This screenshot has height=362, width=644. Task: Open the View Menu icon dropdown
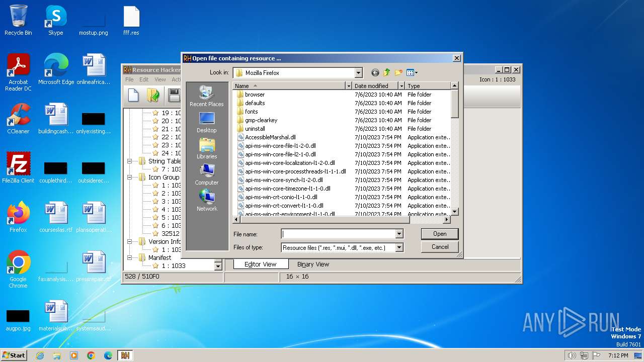point(412,73)
